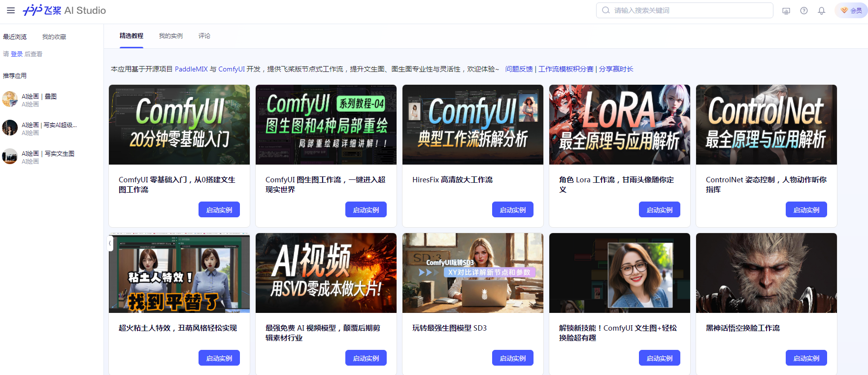
Task: Switch to the 我的实例 tab
Action: pyautogui.click(x=170, y=36)
